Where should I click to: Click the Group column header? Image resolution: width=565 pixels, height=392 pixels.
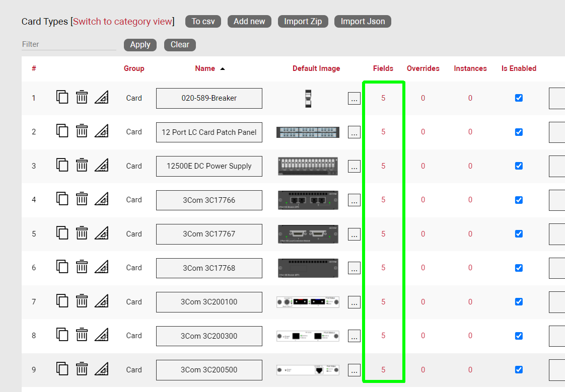pos(134,68)
